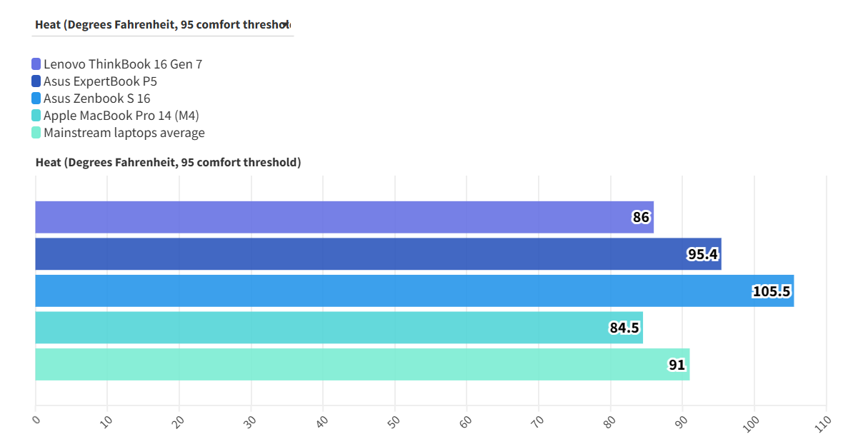Toggle Lenovo ThinkBook 16 Gen 7 legend label
The image size is (868, 444).
pos(123,64)
